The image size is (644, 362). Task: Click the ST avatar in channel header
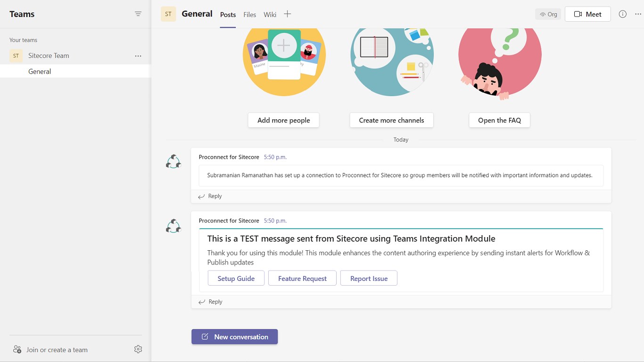pyautogui.click(x=168, y=14)
